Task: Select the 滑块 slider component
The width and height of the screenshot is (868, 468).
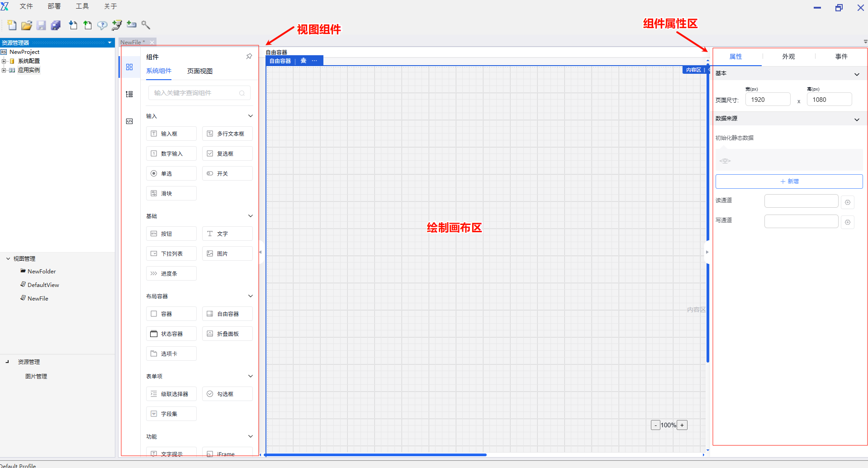Action: pos(171,194)
